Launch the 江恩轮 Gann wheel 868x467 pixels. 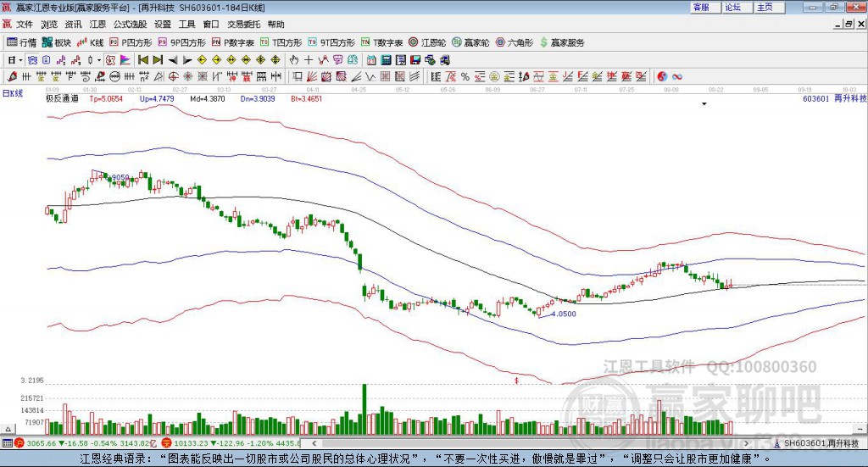click(x=427, y=42)
